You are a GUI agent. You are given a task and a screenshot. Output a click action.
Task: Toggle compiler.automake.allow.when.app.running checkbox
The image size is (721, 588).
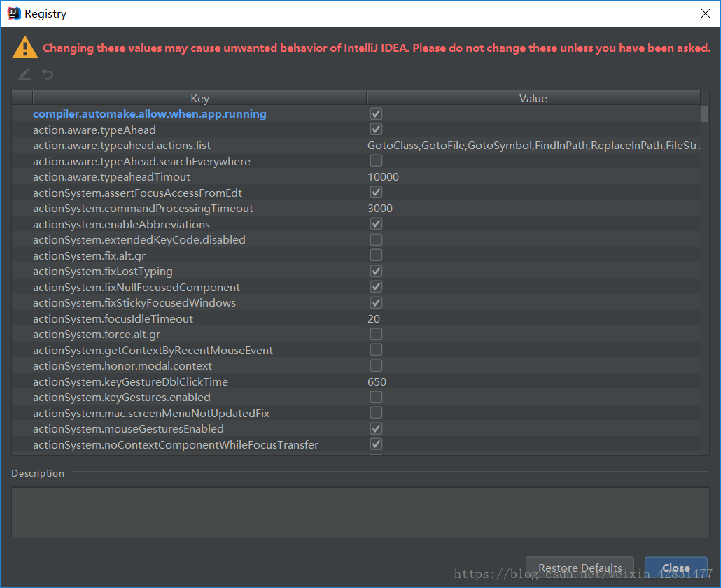click(x=376, y=113)
